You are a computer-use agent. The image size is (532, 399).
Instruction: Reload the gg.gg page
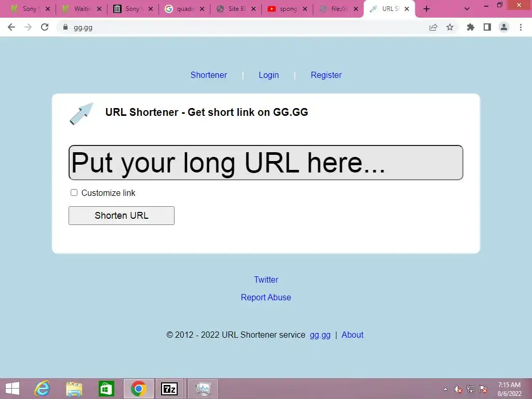pos(45,27)
